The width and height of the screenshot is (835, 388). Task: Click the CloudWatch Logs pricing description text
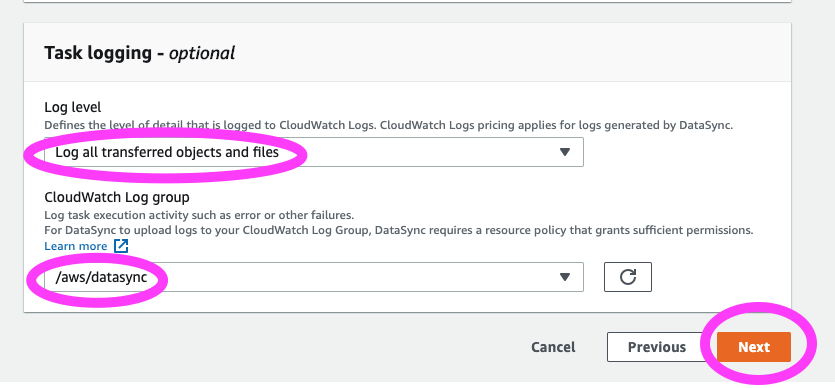389,126
